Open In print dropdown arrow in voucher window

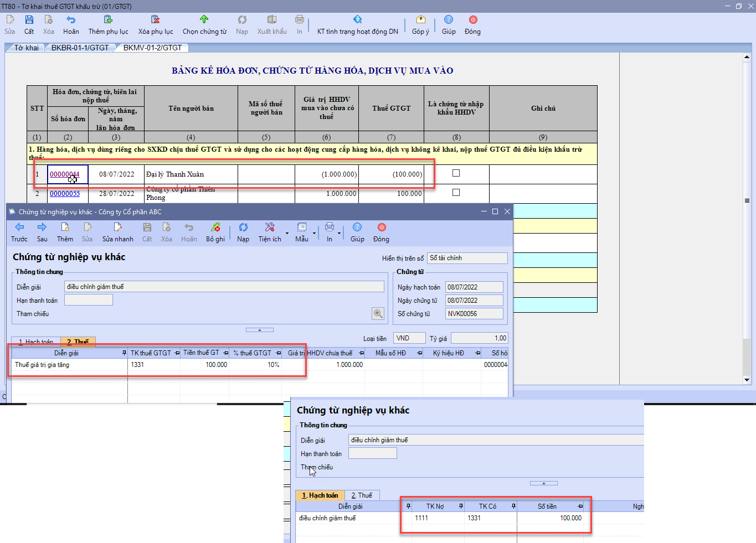[339, 233]
